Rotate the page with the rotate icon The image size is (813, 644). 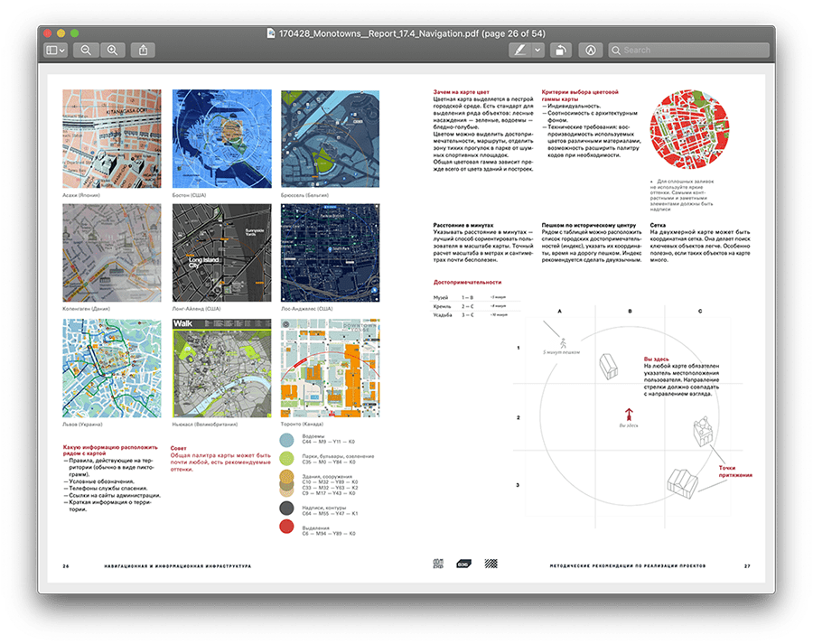(x=561, y=51)
